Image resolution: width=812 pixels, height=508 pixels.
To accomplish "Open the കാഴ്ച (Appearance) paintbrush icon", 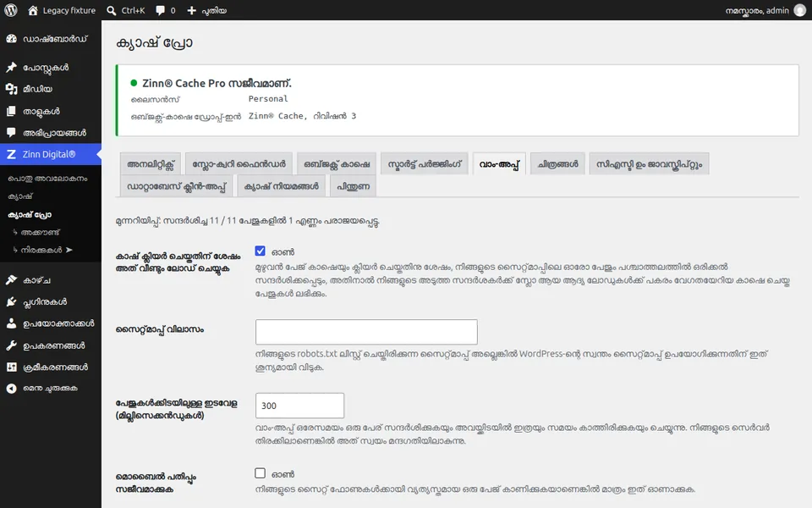I will 11,280.
